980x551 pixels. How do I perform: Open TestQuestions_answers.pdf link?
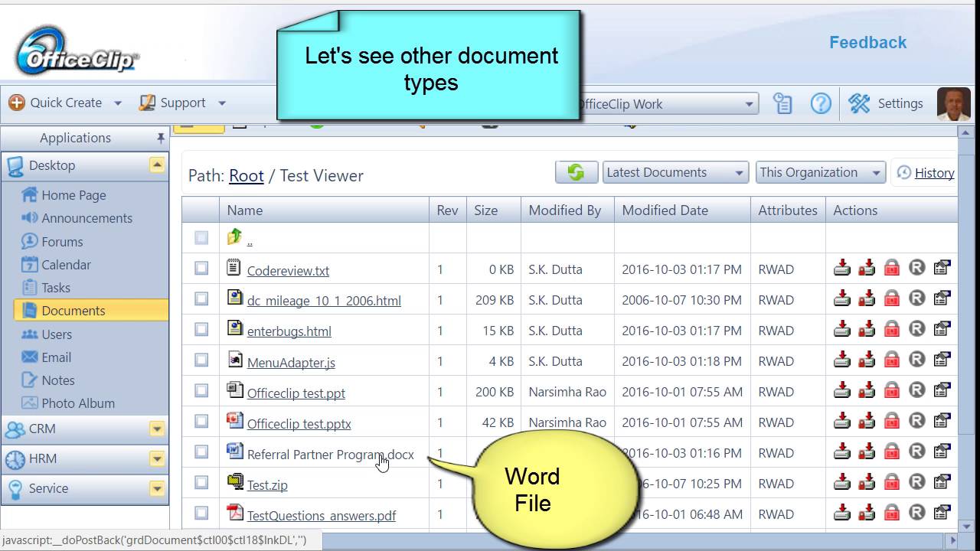point(322,516)
